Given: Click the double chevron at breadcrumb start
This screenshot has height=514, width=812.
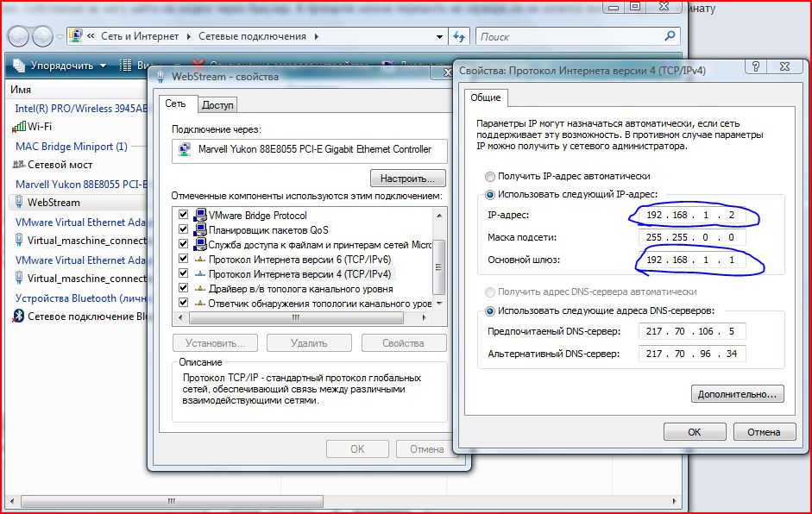Looking at the screenshot, I should (x=91, y=35).
